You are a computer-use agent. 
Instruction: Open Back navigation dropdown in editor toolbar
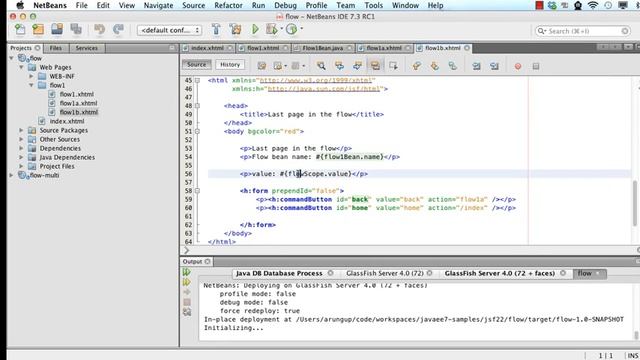click(285, 66)
